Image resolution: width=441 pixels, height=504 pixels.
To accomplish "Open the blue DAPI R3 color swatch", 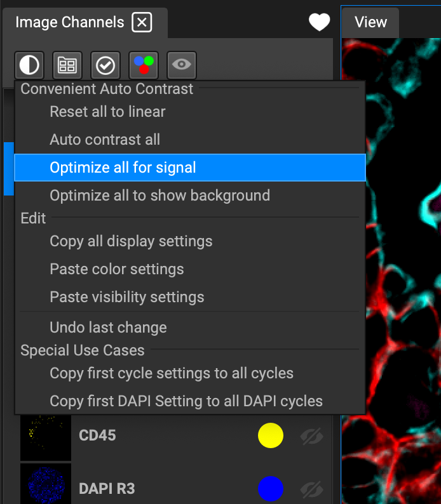I will tap(271, 489).
